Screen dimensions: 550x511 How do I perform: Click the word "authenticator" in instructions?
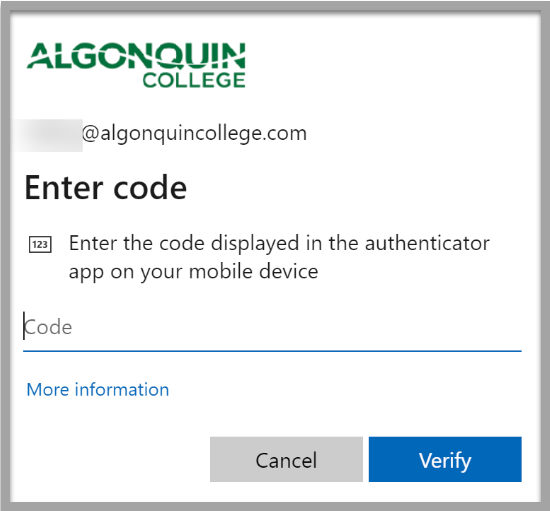coord(427,243)
